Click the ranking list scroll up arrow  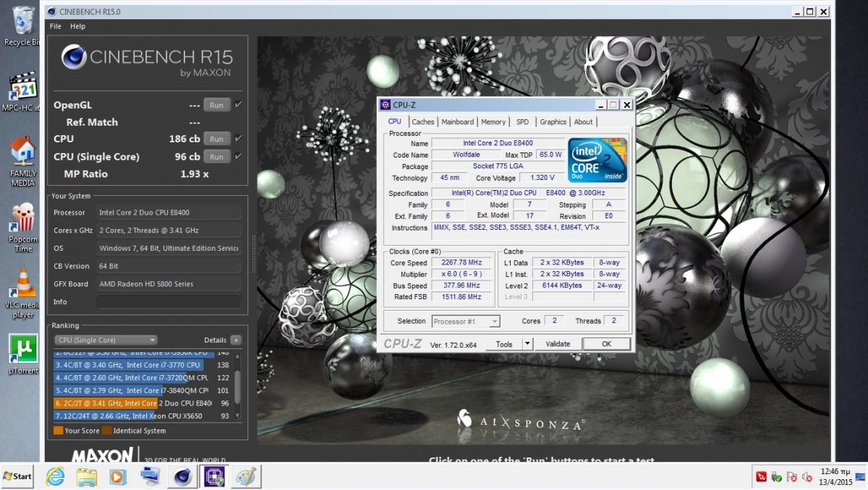pos(238,356)
